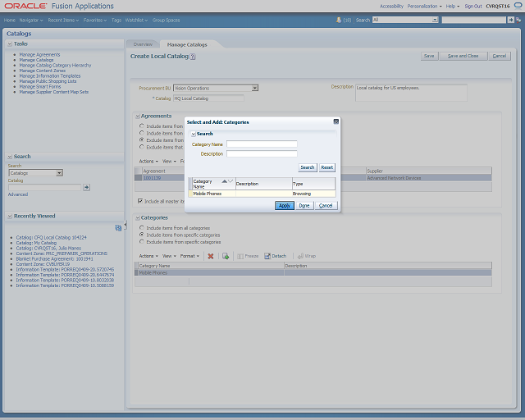
Task: Sort Category Name ascending in dialog
Action: click(224, 181)
